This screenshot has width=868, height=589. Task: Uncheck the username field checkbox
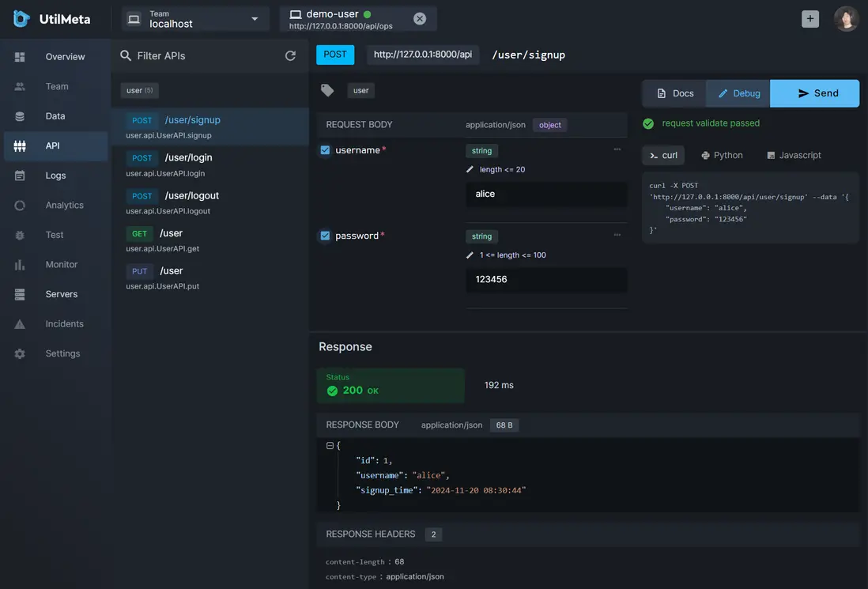pos(325,149)
